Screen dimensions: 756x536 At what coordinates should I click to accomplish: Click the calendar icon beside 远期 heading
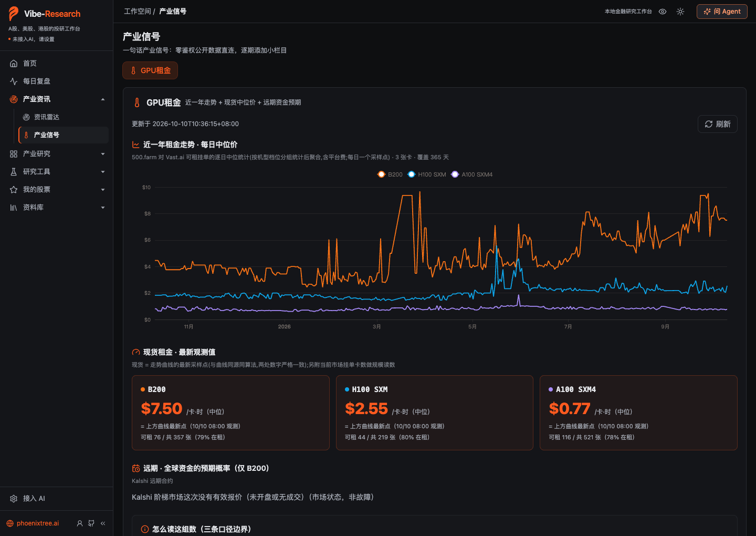(136, 468)
